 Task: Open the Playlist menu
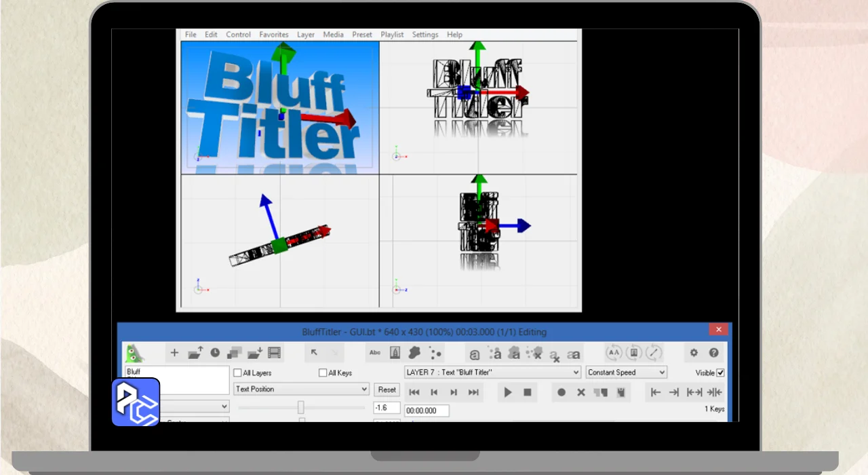(392, 35)
